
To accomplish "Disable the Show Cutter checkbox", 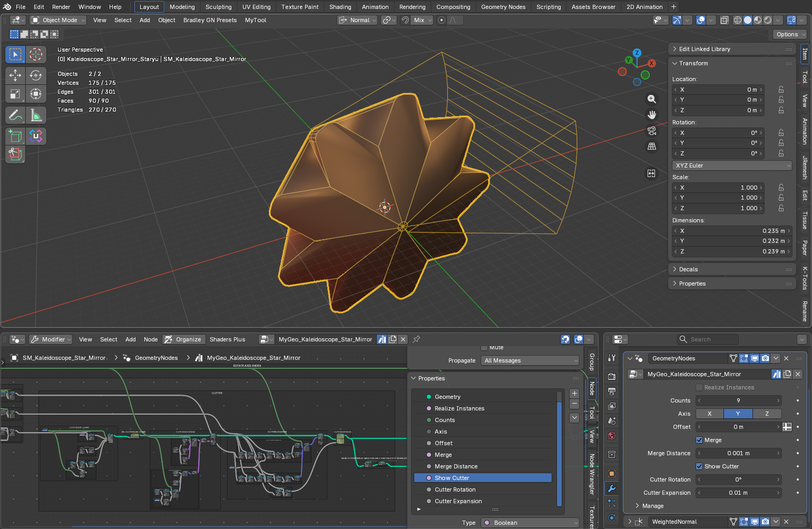I will pos(699,466).
